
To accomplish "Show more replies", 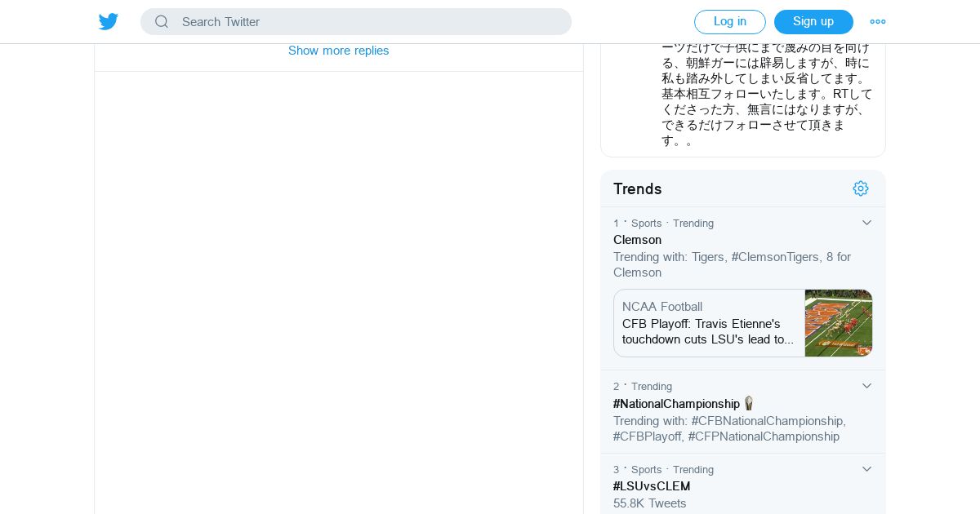I will 338,51.
